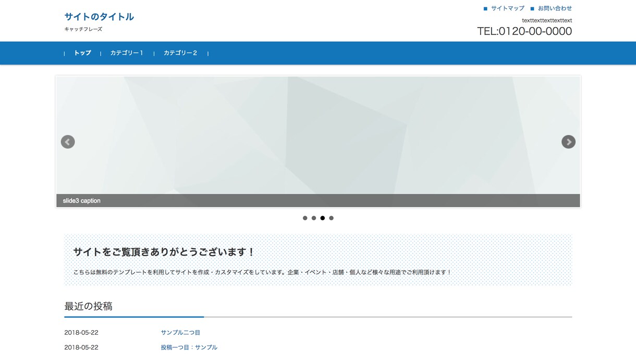This screenshot has width=636, height=364.
Task: Select the first slider pagination dot
Action: coord(305,218)
